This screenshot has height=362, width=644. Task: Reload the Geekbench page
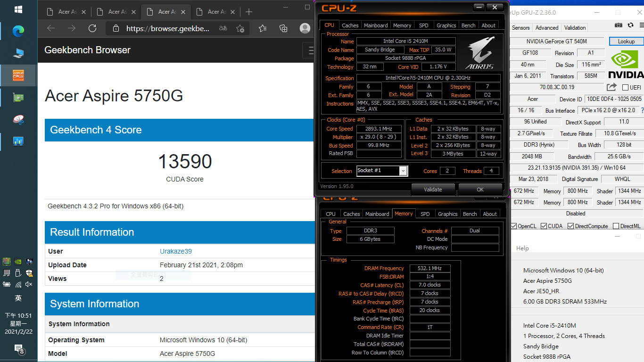(x=92, y=28)
